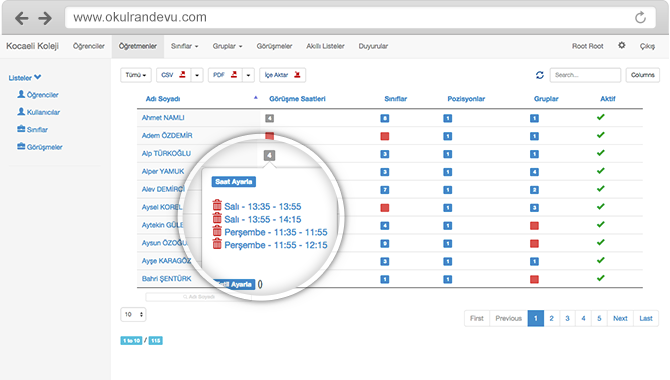Click the browser back arrow

click(21, 18)
